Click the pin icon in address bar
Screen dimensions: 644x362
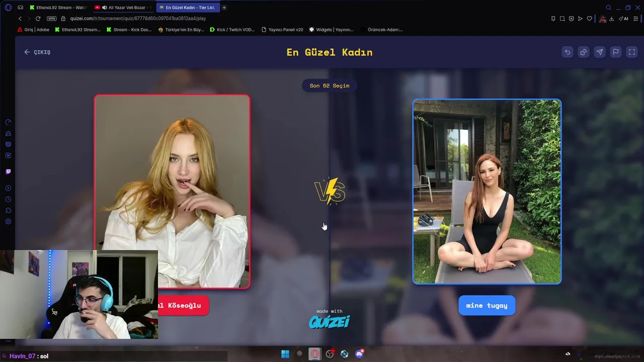click(553, 19)
